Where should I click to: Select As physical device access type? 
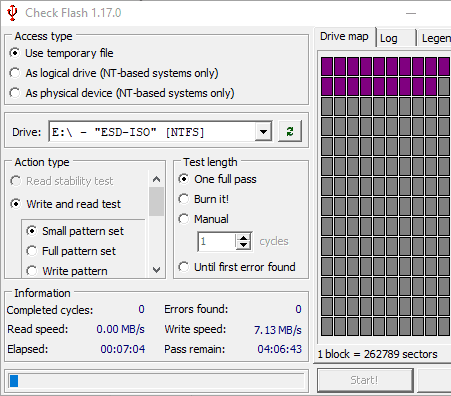[122, 93]
